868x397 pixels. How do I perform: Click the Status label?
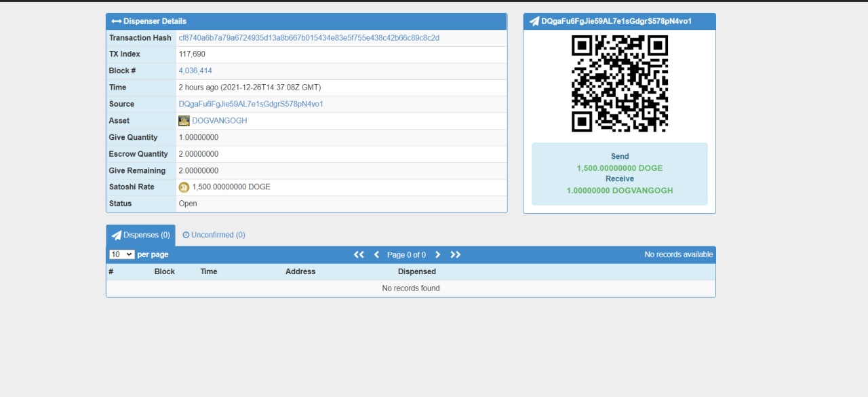[x=121, y=204]
